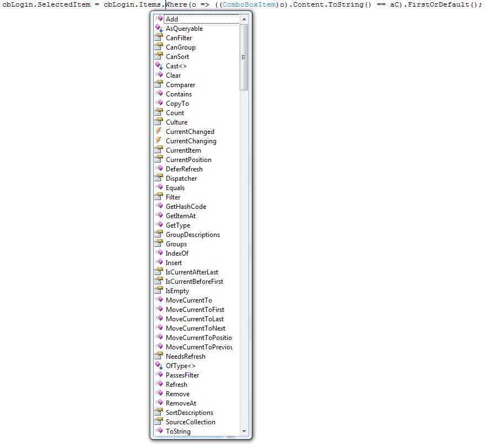Screen dimensions: 486x448
Task: Select MoveCurrentToNext from the list
Action: pyautogui.click(x=196, y=328)
